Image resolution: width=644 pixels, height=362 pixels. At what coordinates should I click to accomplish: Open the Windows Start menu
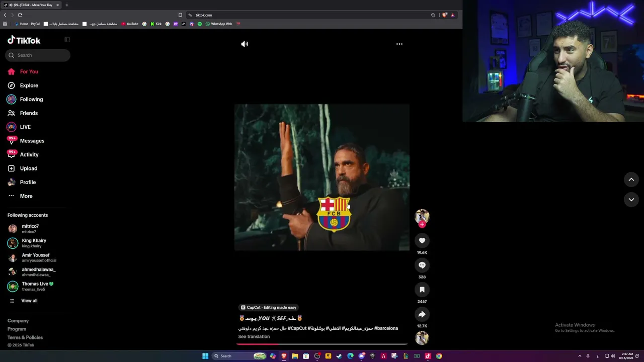coord(205,356)
